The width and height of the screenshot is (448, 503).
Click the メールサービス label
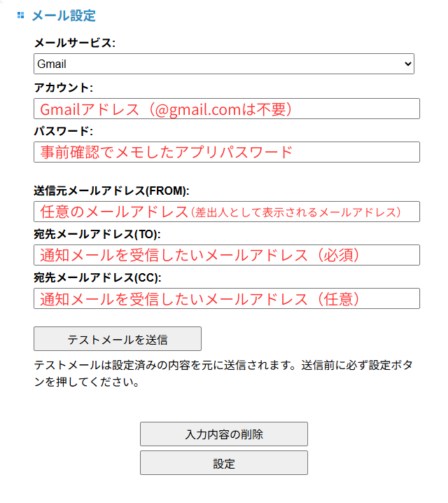click(x=74, y=43)
